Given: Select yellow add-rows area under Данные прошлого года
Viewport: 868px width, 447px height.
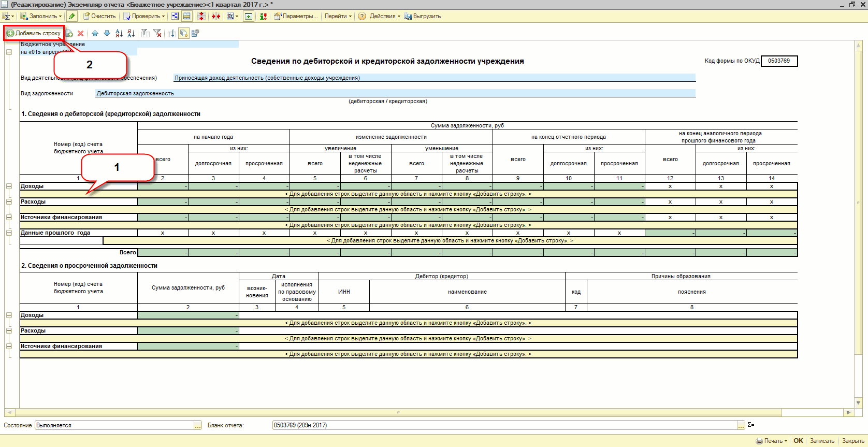Looking at the screenshot, I should coord(450,241).
